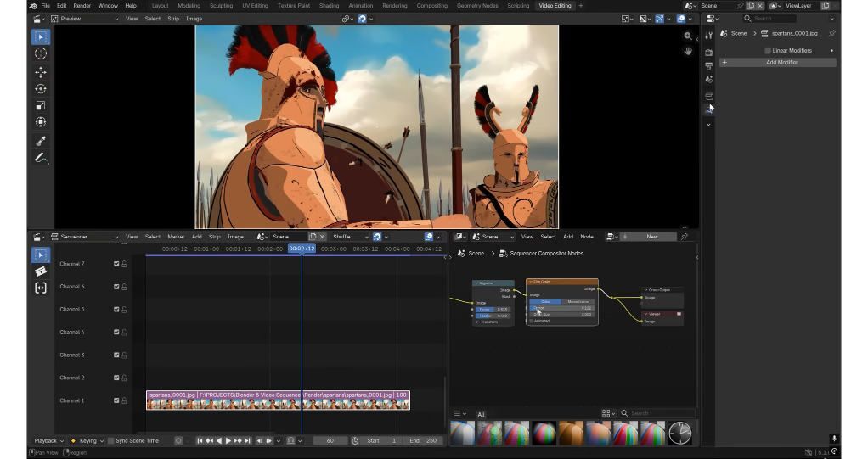Click the zoom magnifier icon in preview
The image size is (868, 459).
point(688,36)
